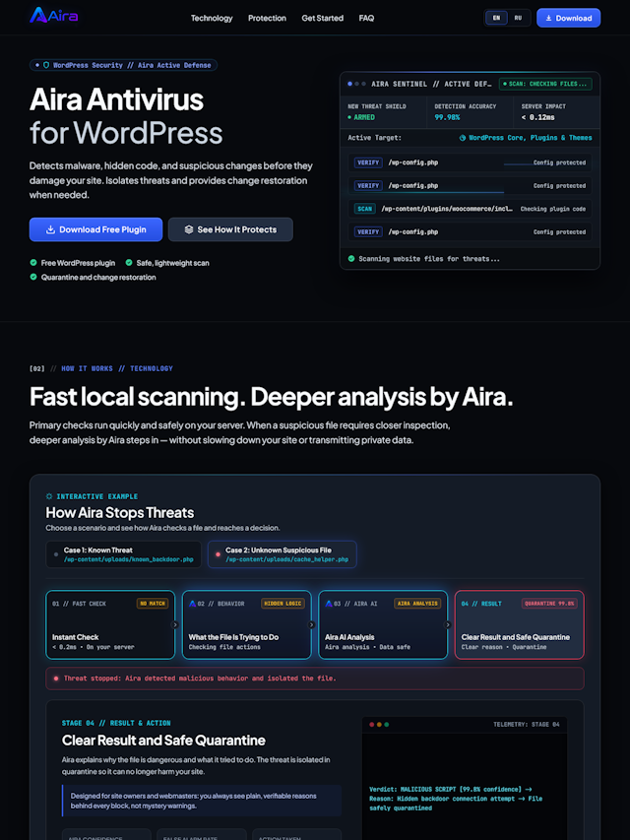Screen dimensions: 630x840
Task: Click the TELEMETRY: STAGE 04 label
Action: tap(526, 724)
